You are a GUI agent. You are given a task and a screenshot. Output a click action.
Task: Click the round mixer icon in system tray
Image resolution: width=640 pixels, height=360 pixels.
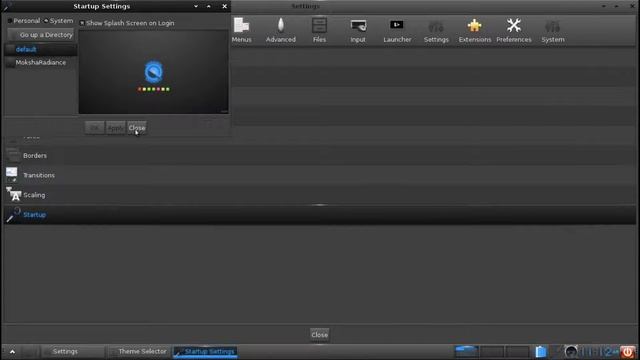pos(571,351)
